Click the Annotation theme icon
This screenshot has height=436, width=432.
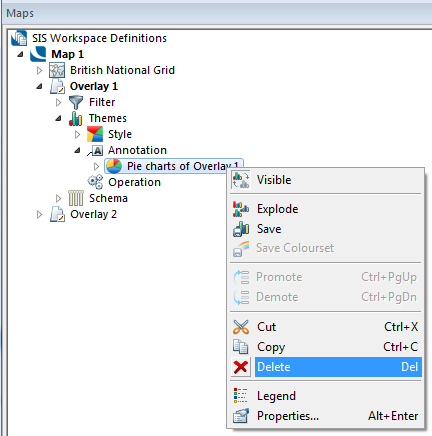tap(95, 150)
